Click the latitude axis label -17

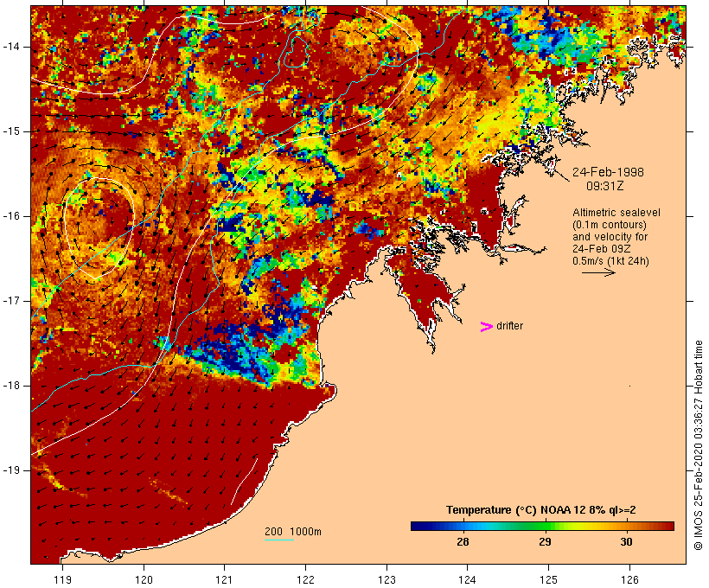click(x=11, y=301)
